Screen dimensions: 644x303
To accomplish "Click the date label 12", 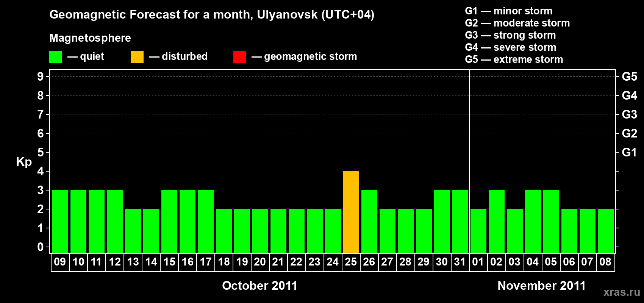I will 115,262.
